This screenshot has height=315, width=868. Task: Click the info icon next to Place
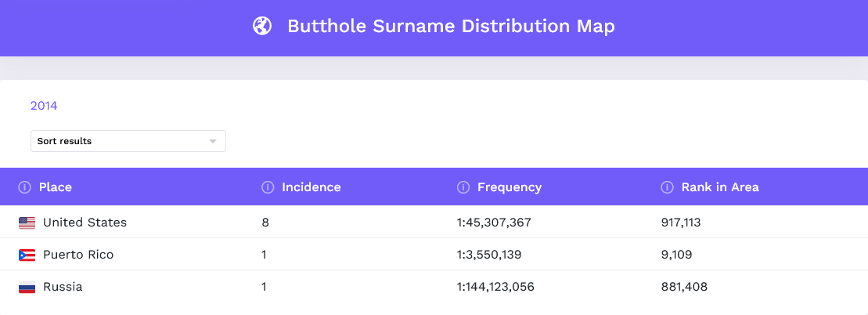24,187
